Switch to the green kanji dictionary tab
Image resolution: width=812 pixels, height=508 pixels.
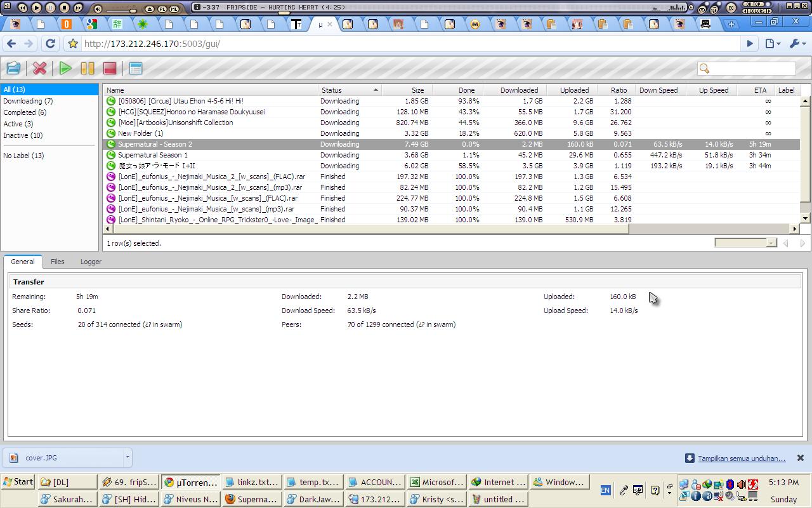tap(117, 24)
